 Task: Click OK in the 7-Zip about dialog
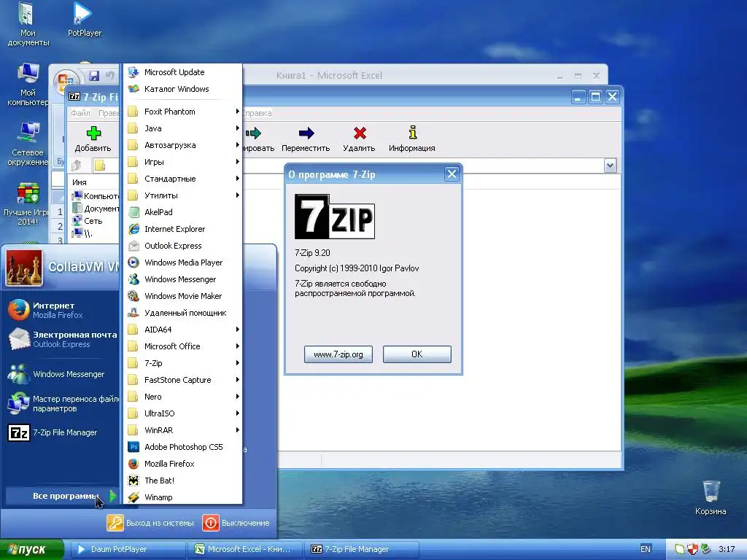(417, 354)
